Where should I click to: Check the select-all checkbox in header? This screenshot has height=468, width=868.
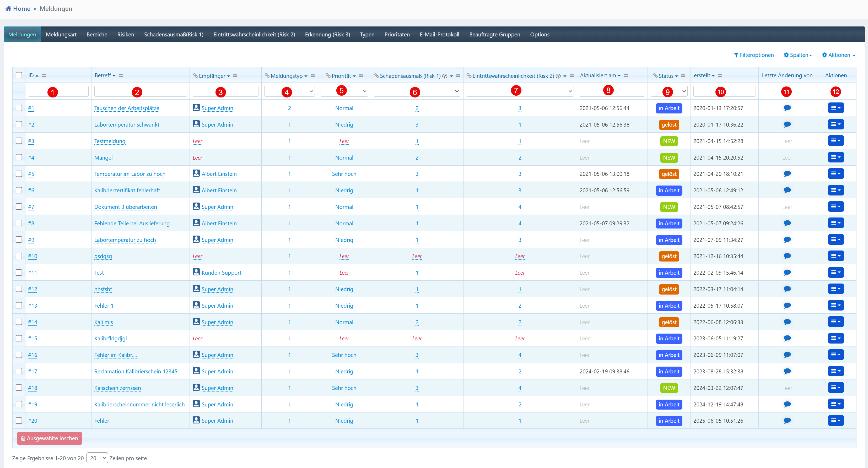19,75
